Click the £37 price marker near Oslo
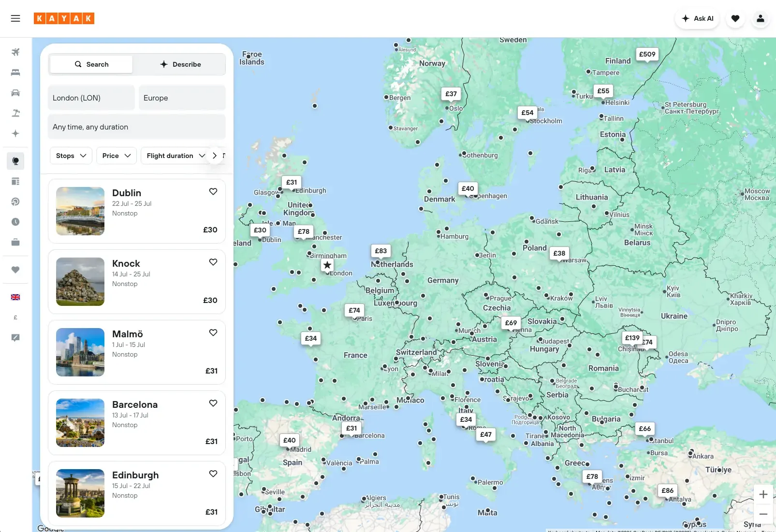The image size is (776, 532). (451, 94)
